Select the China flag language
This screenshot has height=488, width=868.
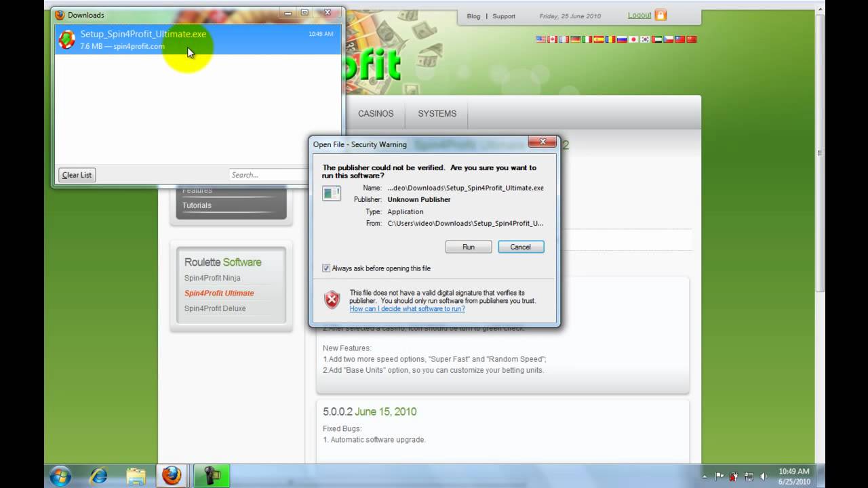pyautogui.click(x=692, y=39)
